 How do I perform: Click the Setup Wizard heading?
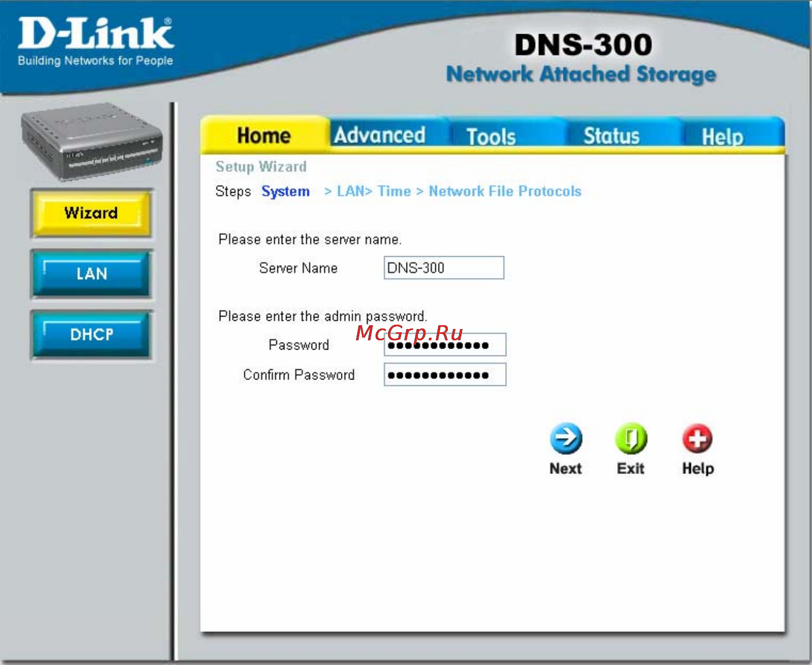tap(261, 167)
